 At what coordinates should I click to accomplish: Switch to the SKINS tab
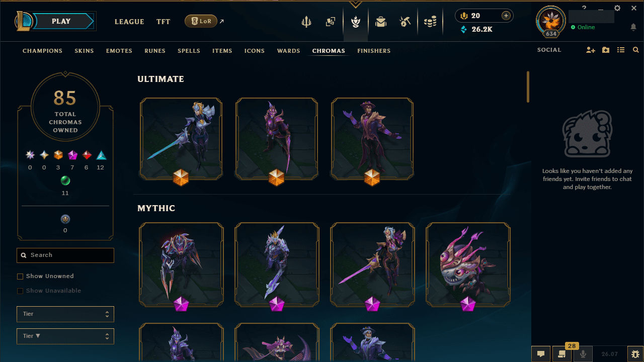click(84, 51)
